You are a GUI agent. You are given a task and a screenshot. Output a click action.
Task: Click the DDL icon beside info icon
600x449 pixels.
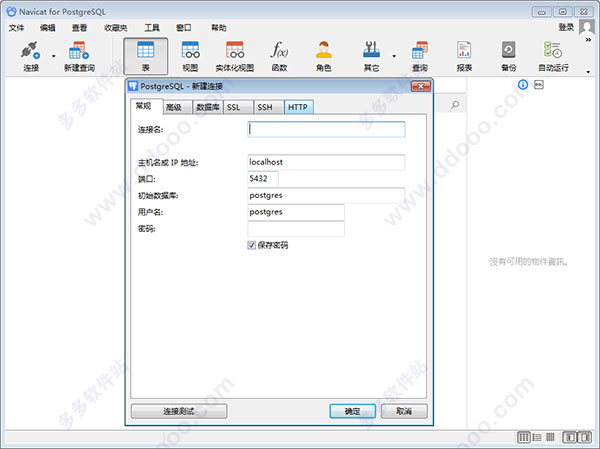(x=539, y=84)
